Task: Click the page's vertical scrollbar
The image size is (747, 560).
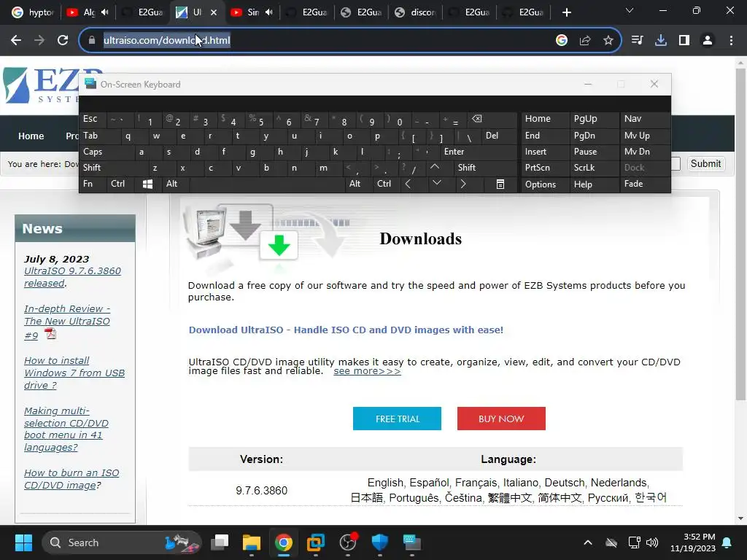Action: [740, 233]
